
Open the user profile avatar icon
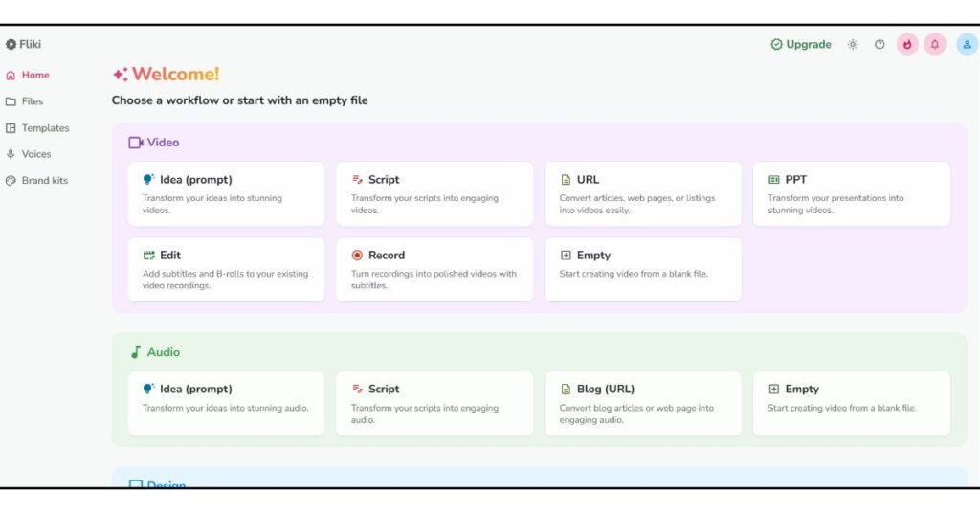pos(967,45)
